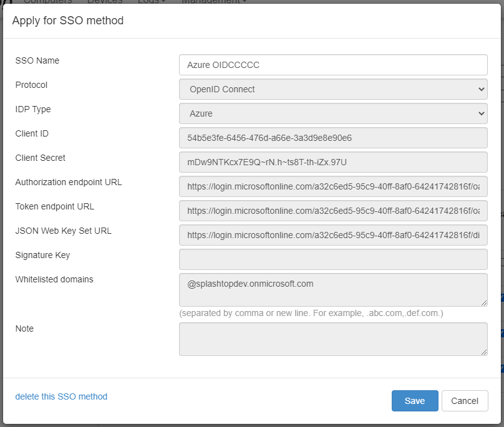Click the Token endpoint URL field

[x=333, y=211]
